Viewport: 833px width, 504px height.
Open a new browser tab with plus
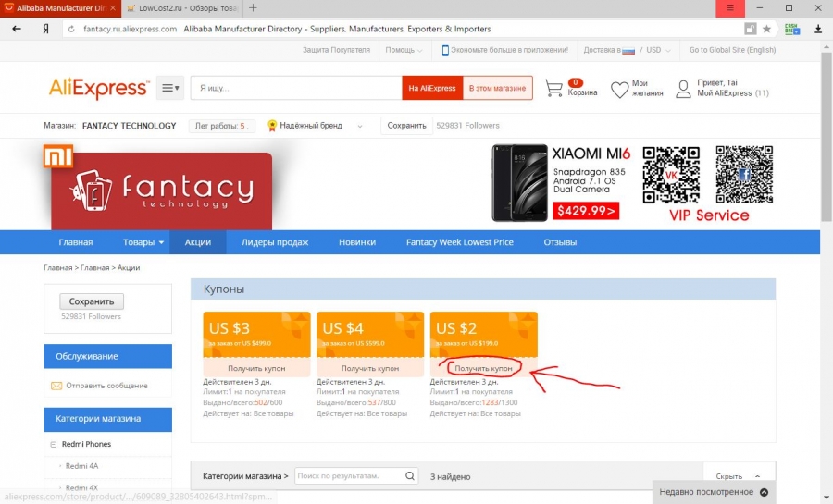click(253, 8)
